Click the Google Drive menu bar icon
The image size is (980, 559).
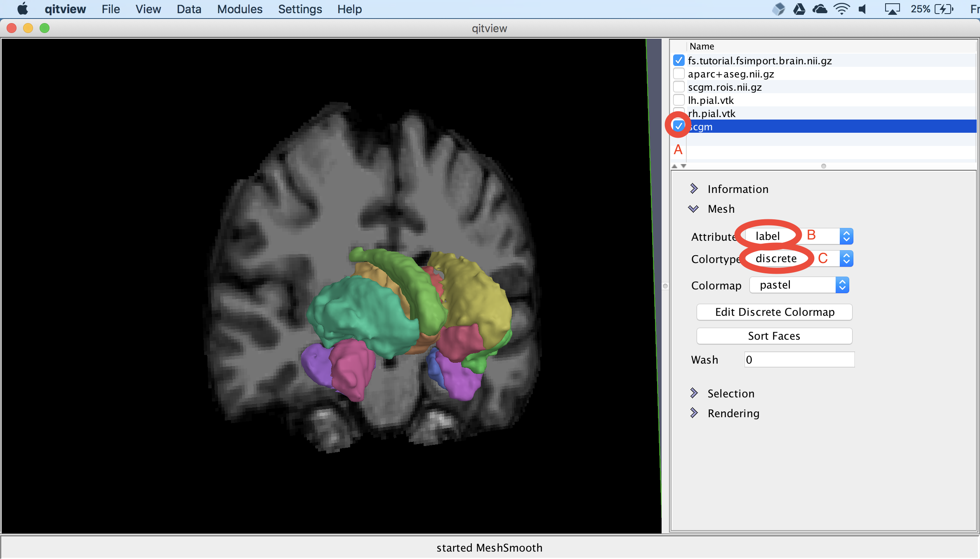pyautogui.click(x=799, y=9)
